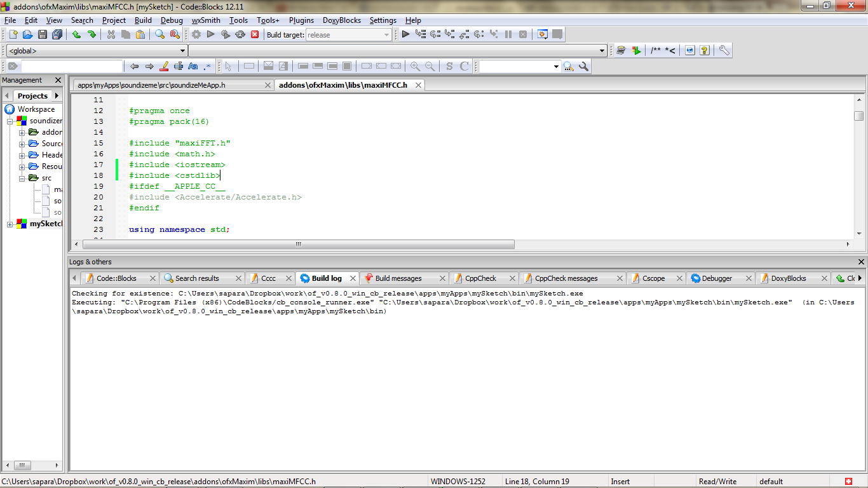Build the project with the gear icon
Screen dimensions: 868x488
(x=196, y=34)
